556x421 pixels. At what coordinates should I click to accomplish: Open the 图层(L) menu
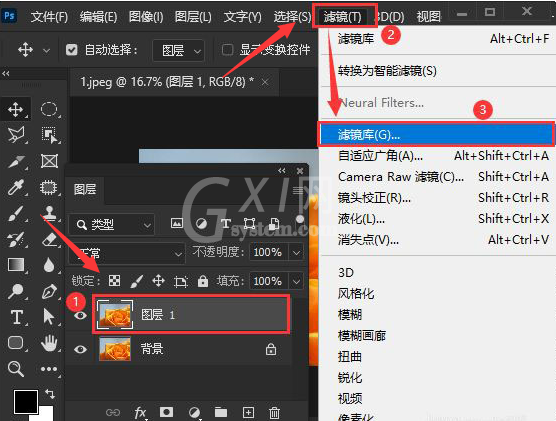[x=193, y=17]
